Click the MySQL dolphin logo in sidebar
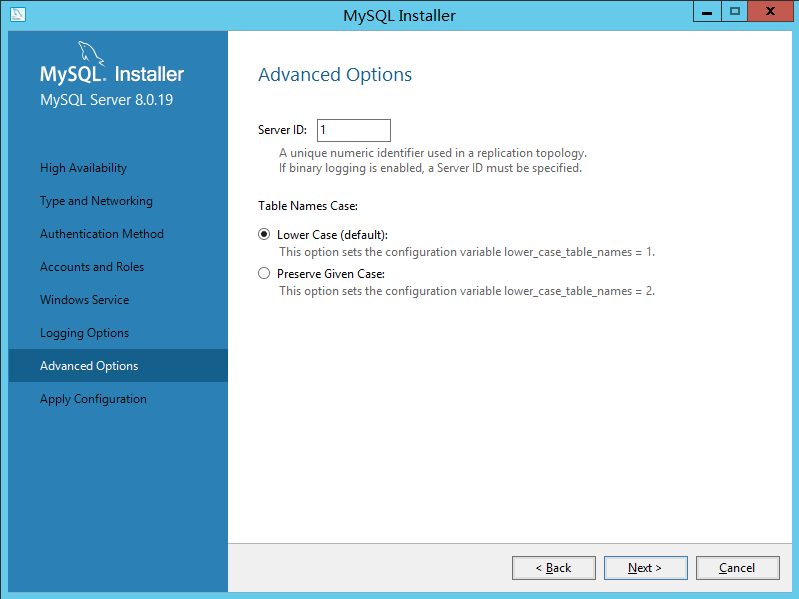799x599 pixels. click(x=91, y=53)
